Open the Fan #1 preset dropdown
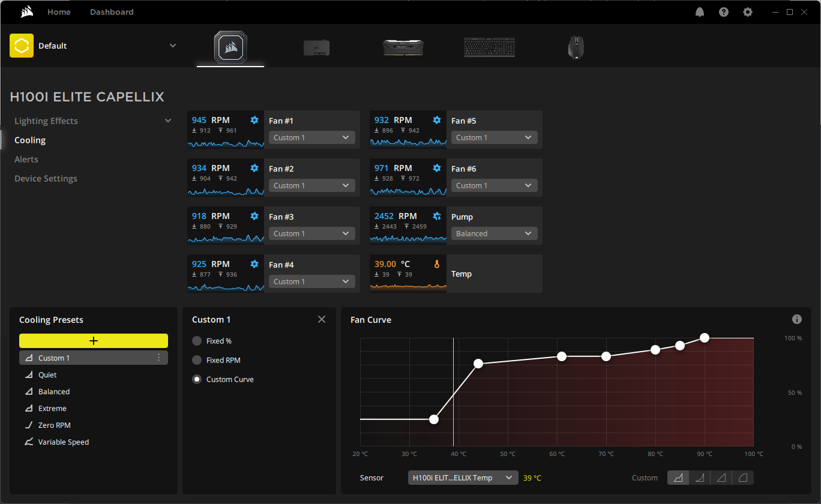821x504 pixels. (312, 137)
